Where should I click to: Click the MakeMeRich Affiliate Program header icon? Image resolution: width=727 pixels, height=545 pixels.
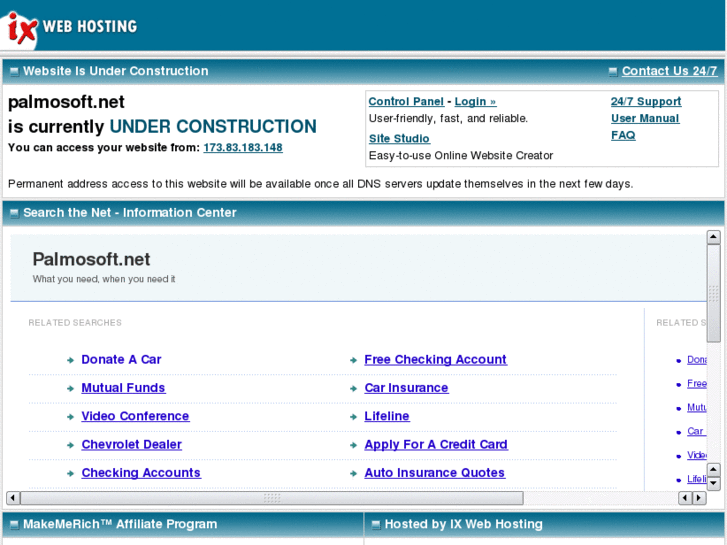[x=14, y=525]
